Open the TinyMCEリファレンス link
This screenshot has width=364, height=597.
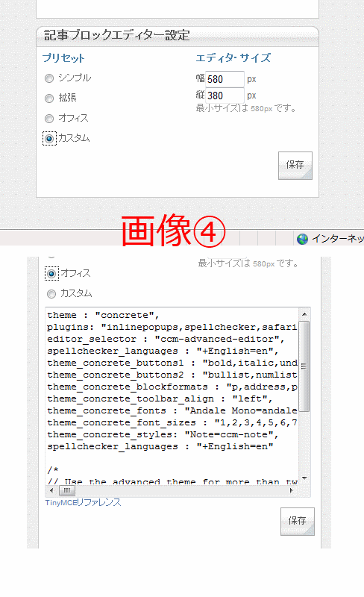(83, 502)
